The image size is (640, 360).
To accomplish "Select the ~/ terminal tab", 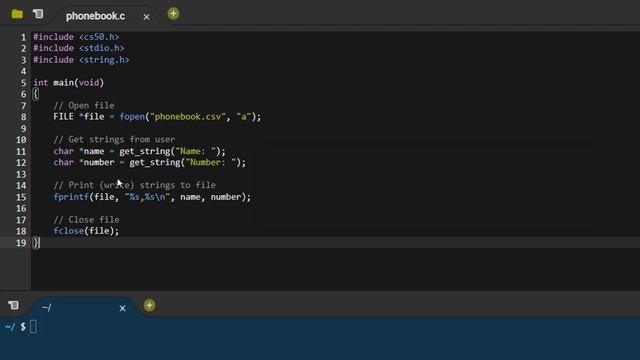I will tap(47, 307).
